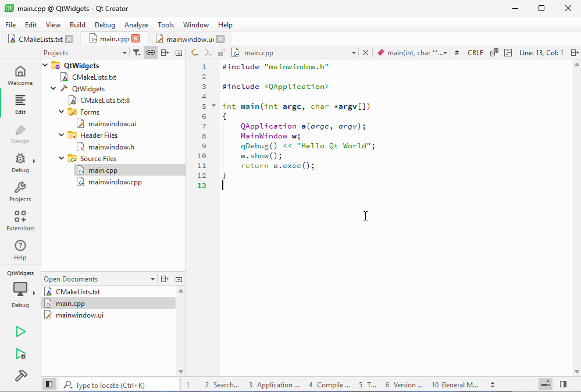The height and width of the screenshot is (392, 581).
Task: Split the Projects side panel
Action: [x=165, y=52]
